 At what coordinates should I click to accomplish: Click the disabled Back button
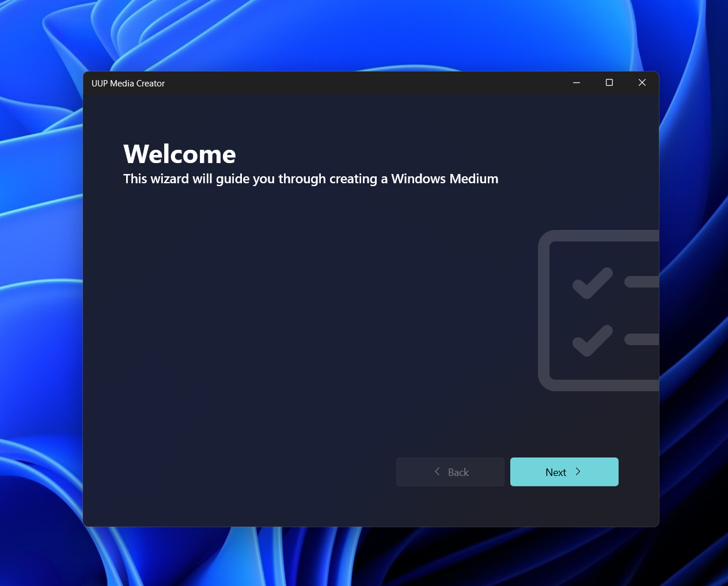point(450,472)
